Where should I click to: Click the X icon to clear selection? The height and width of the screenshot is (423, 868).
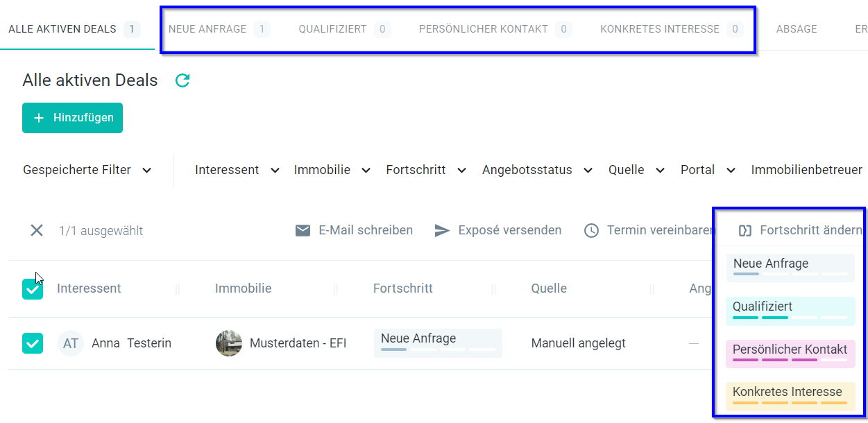(x=37, y=230)
